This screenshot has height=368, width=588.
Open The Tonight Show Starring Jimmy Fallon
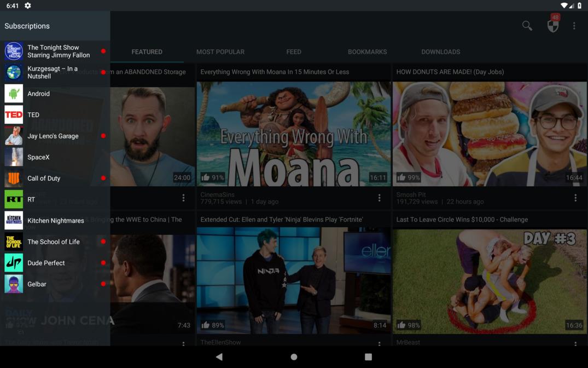point(58,51)
